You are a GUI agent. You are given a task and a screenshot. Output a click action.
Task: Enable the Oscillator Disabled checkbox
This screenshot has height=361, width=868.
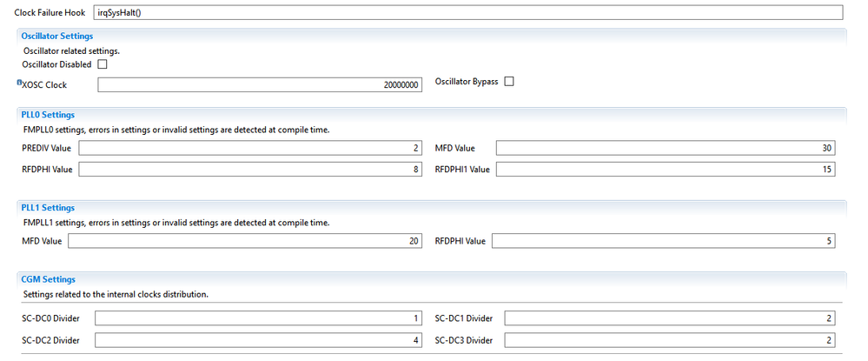point(103,64)
